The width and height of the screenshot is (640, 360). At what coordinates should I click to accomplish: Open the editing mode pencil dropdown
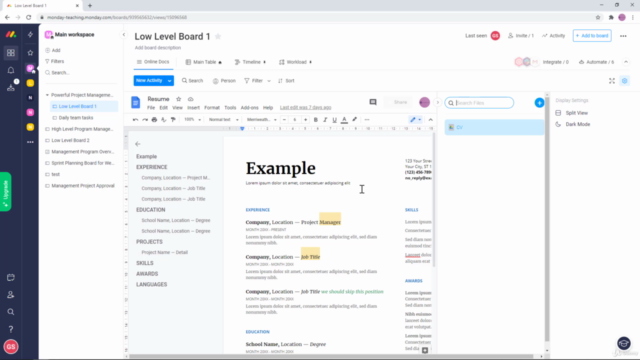[x=416, y=120]
